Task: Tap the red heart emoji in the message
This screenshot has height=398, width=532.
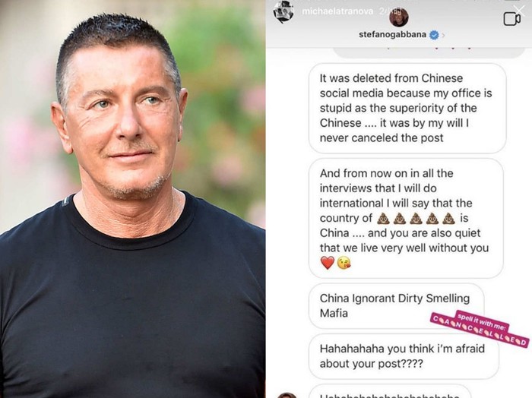Action: coord(328,263)
